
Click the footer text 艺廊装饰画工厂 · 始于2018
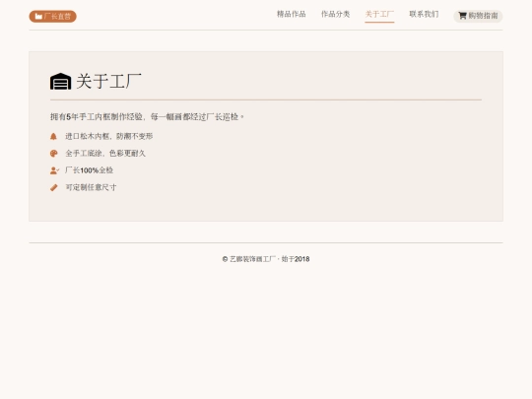266,259
